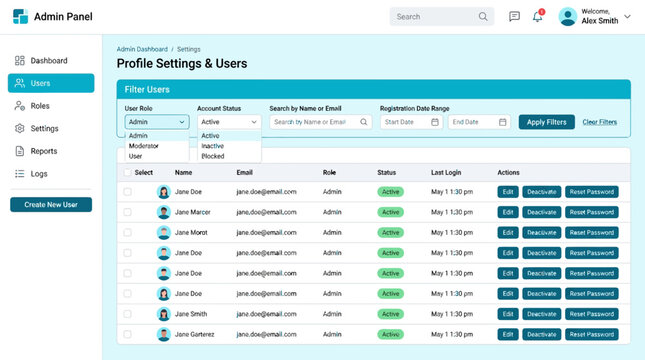Image resolution: width=645 pixels, height=360 pixels.
Task: Click Jane Marcer's avatar icon
Action: (164, 212)
